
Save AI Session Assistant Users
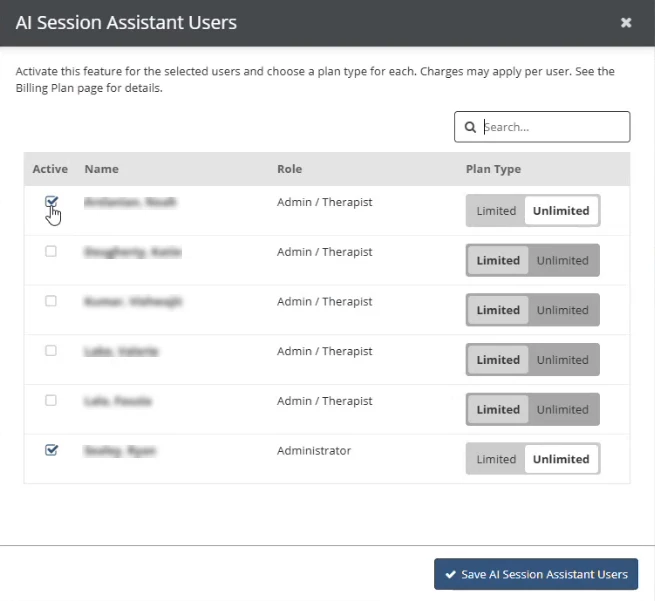point(536,574)
